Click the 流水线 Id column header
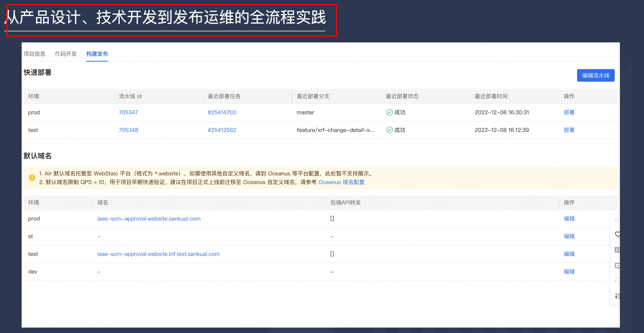The height and width of the screenshot is (333, 644). [x=130, y=96]
